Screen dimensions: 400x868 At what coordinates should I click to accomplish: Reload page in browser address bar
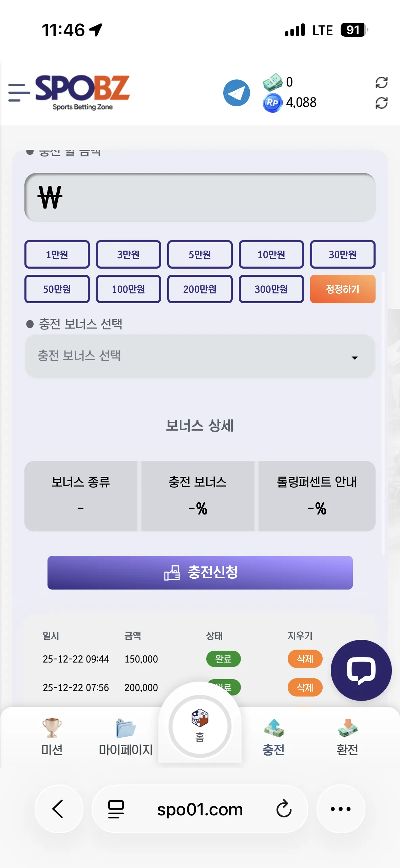284,809
